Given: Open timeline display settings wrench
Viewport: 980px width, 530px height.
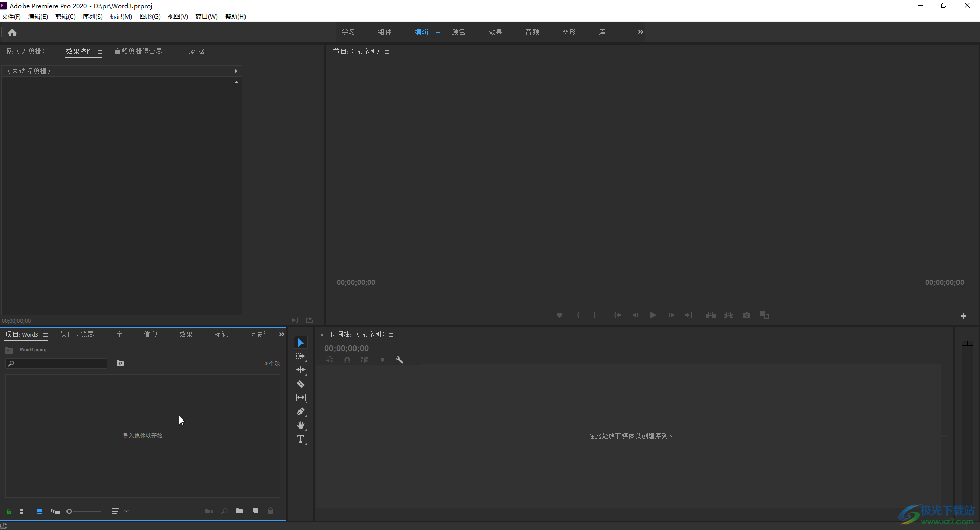Looking at the screenshot, I should click(399, 360).
